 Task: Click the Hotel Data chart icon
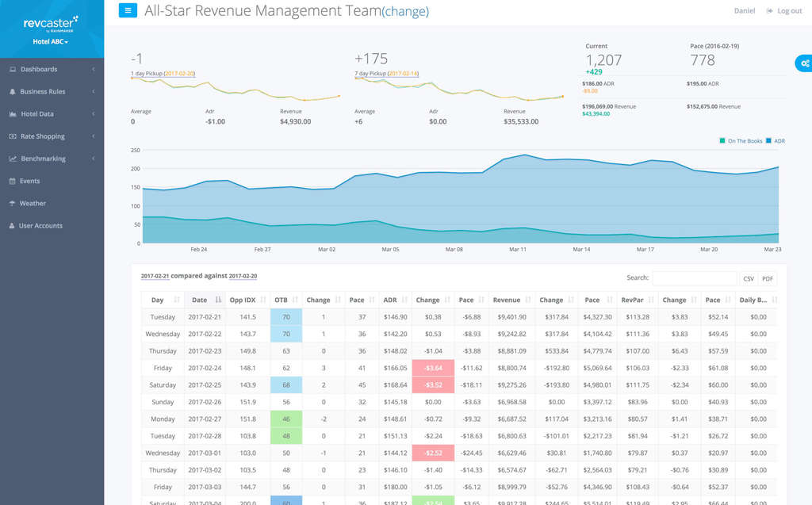tap(13, 114)
